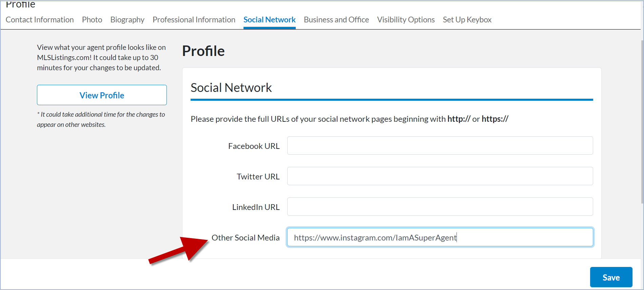The width and height of the screenshot is (644, 290).
Task: Click the LinkedIn URL label
Action: pyautogui.click(x=256, y=207)
